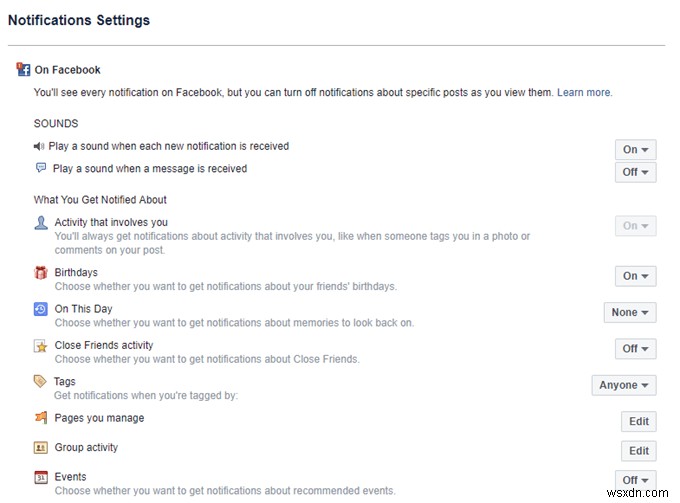Click the calendar icon for Events
680x503 pixels.
click(41, 477)
